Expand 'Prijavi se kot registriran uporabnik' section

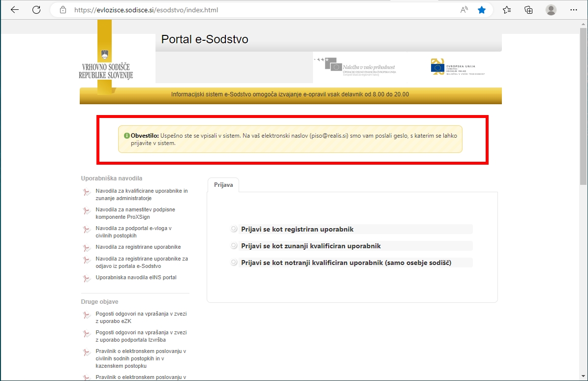pyautogui.click(x=297, y=229)
